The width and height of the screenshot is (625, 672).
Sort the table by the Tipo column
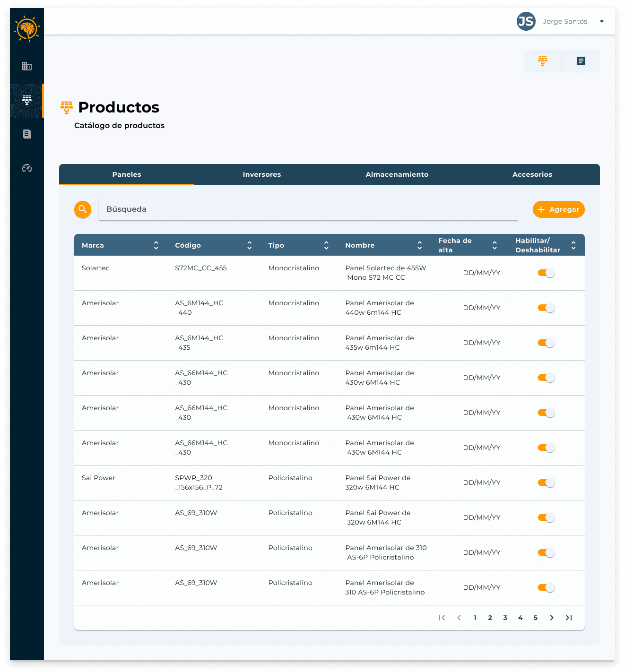326,245
